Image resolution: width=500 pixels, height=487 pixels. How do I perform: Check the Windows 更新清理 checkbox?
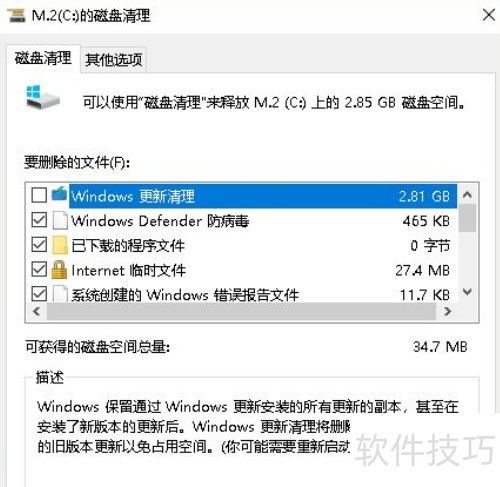coord(39,195)
